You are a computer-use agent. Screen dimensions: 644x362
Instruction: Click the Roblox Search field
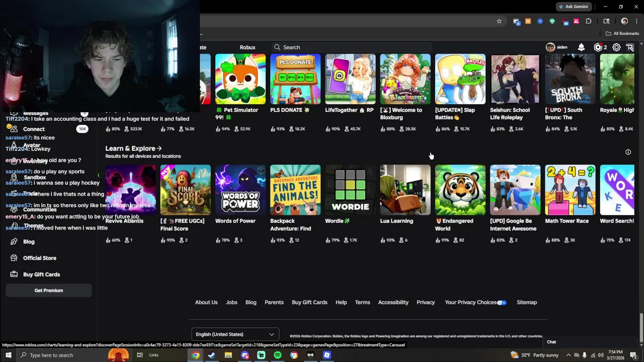tap(351, 47)
